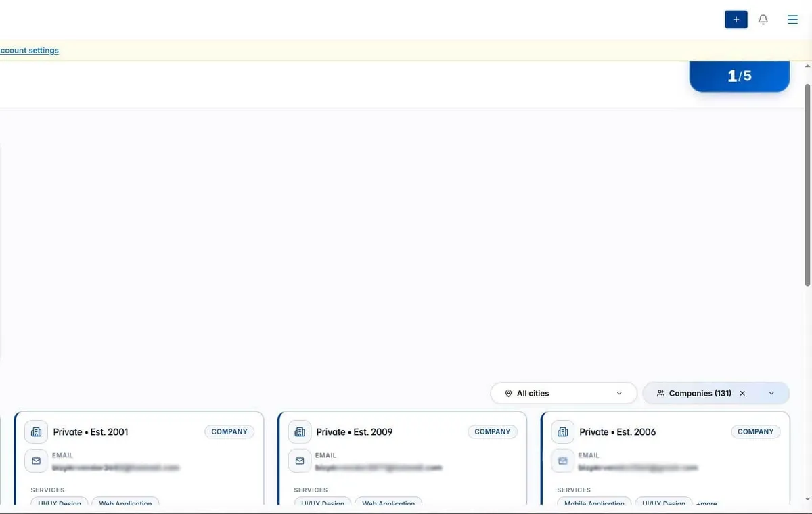This screenshot has height=514, width=812.
Task: Click COMPANY tag on Est. 2006 card
Action: 756,431
